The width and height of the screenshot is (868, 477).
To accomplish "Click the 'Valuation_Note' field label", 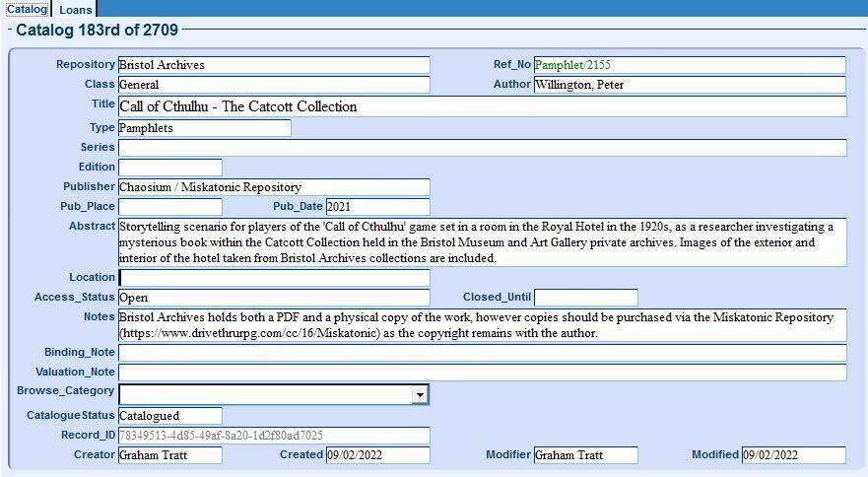I will tap(75, 372).
